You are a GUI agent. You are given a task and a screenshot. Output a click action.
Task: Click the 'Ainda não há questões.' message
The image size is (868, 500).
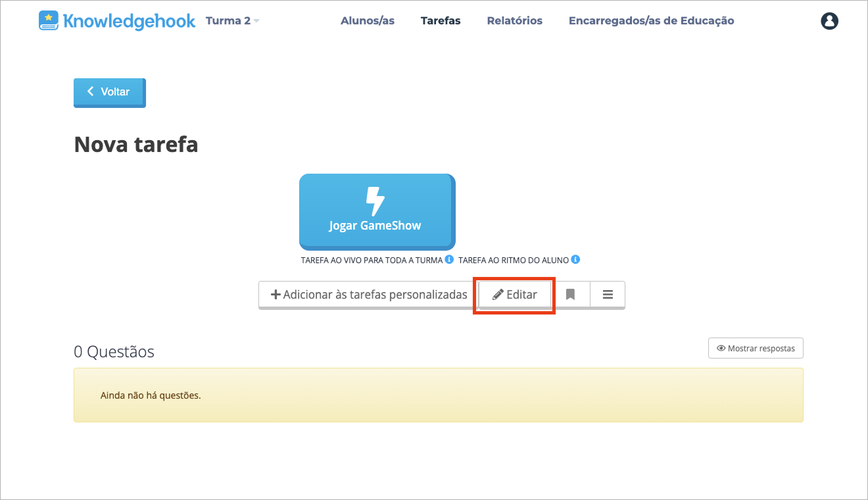(x=151, y=395)
